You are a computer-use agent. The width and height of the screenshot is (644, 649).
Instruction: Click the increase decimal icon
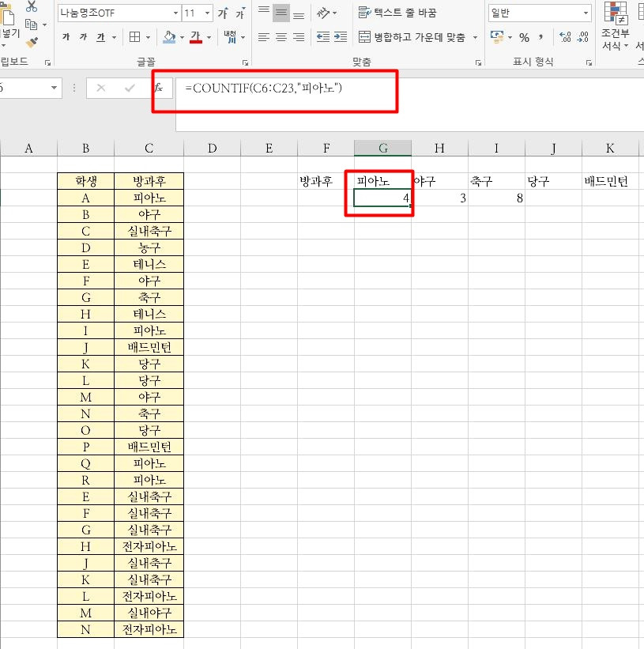(564, 37)
